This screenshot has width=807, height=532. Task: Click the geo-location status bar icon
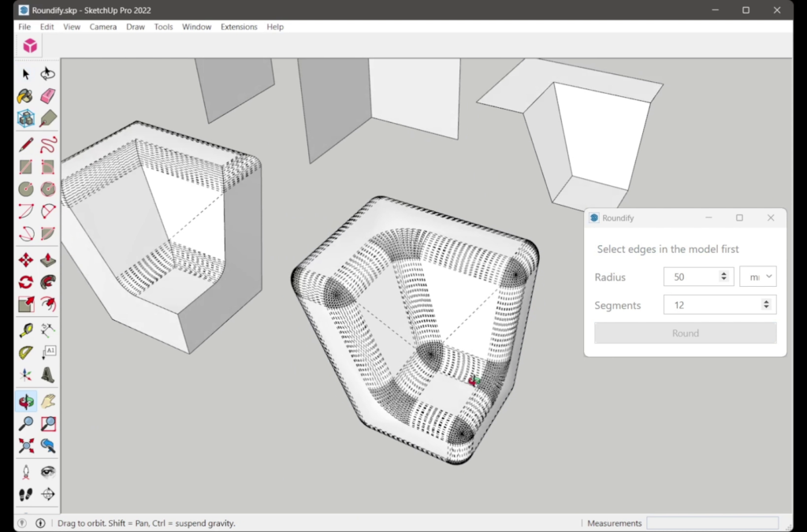click(x=21, y=523)
